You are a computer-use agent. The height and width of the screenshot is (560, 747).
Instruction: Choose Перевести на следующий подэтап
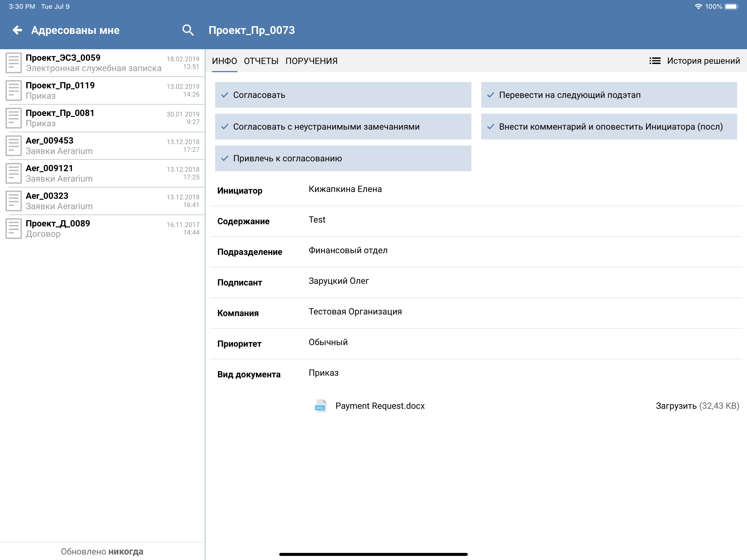(609, 95)
